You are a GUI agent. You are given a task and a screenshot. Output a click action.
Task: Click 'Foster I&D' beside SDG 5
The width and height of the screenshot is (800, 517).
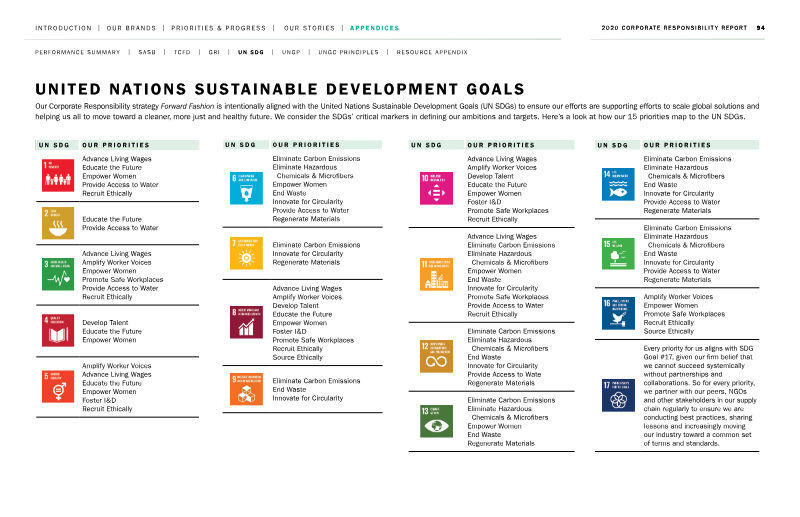99,400
